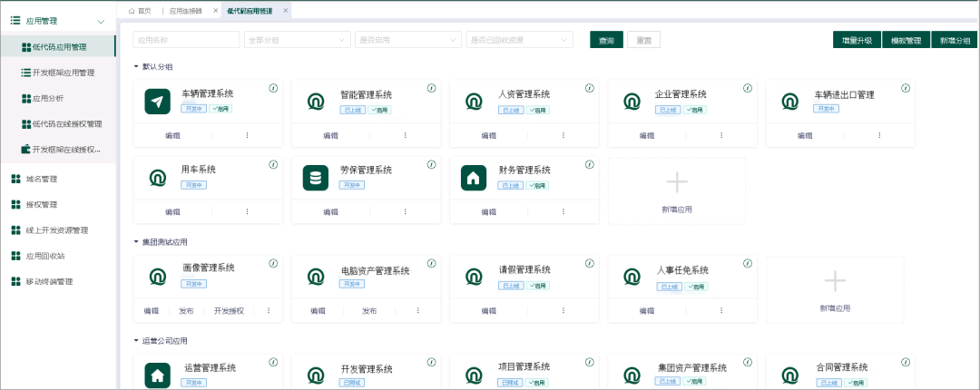Viewport: 980px width, 390px height.
Task: Open more options on 企业管理系统 card
Action: 720,135
